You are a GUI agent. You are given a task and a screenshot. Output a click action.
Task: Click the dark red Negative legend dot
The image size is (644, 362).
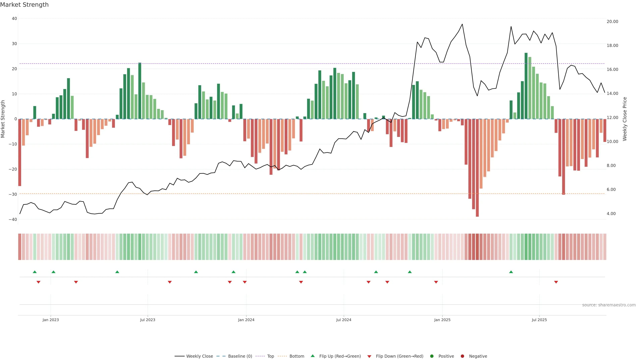[x=462, y=356]
